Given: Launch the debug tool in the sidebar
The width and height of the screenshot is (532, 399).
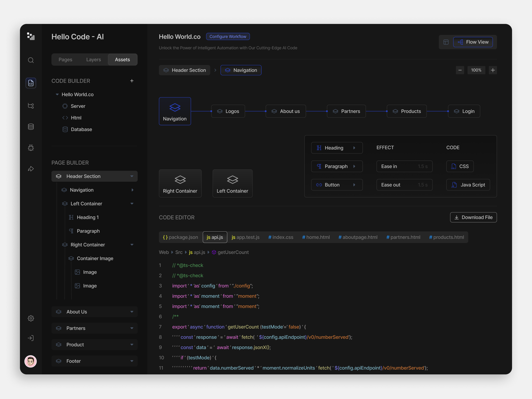Looking at the screenshot, I should 31,148.
